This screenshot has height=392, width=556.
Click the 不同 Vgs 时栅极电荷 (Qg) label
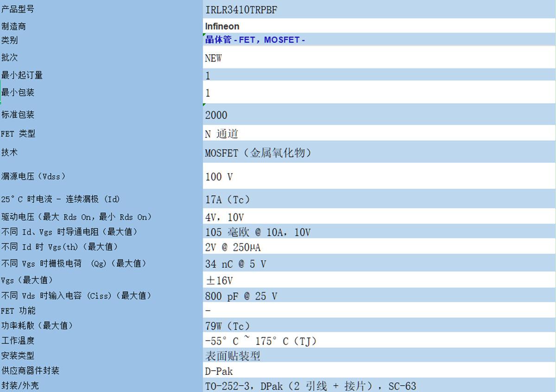[74, 263]
